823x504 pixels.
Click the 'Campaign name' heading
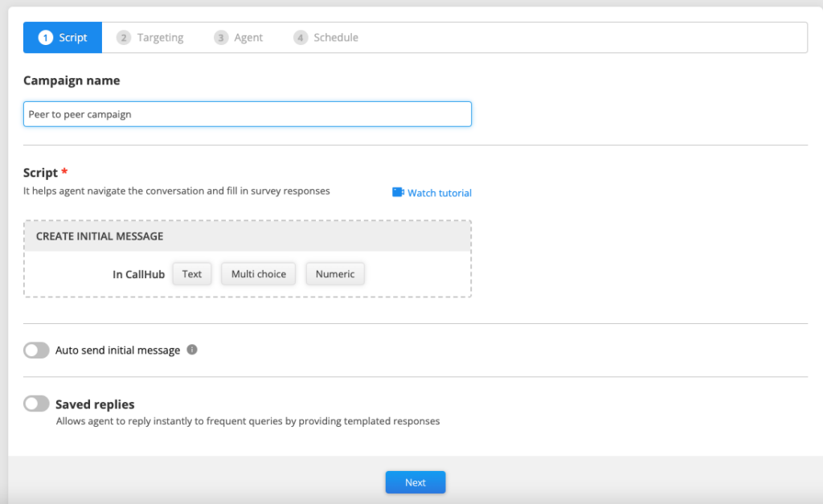click(x=72, y=80)
